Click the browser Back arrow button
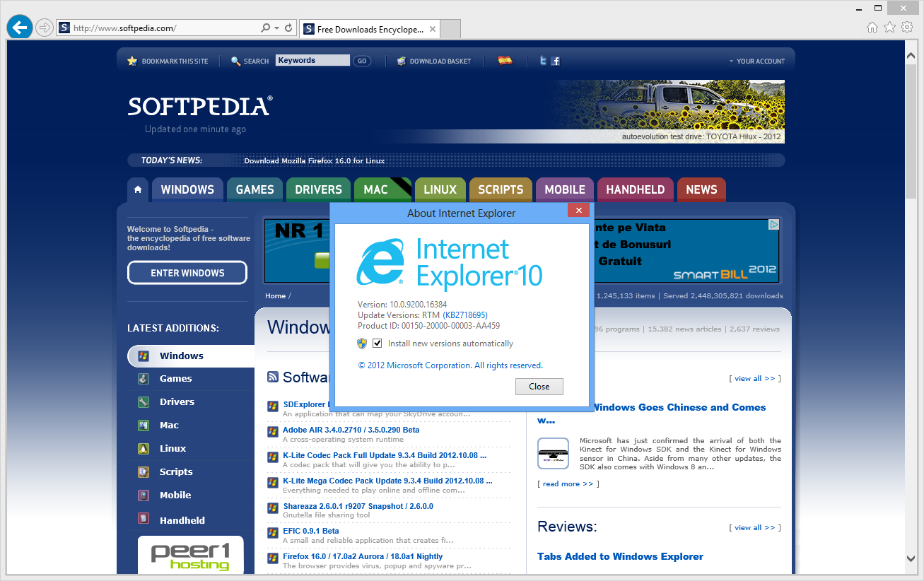 [19, 28]
